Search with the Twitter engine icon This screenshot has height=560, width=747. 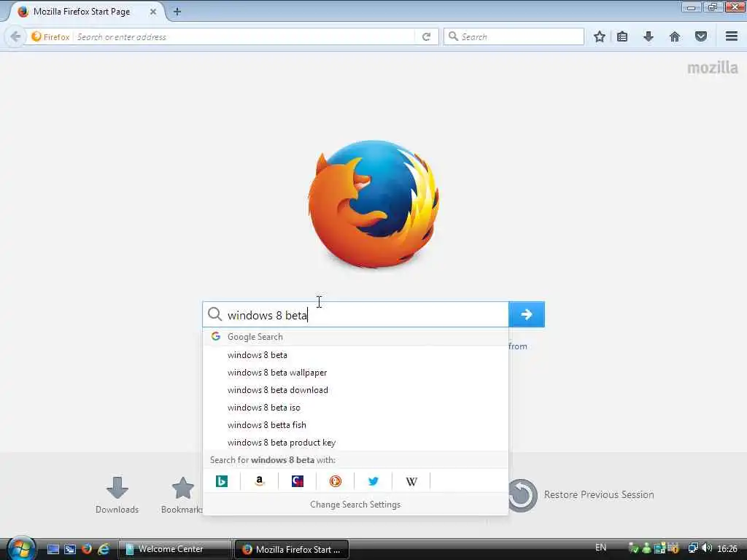click(x=373, y=481)
